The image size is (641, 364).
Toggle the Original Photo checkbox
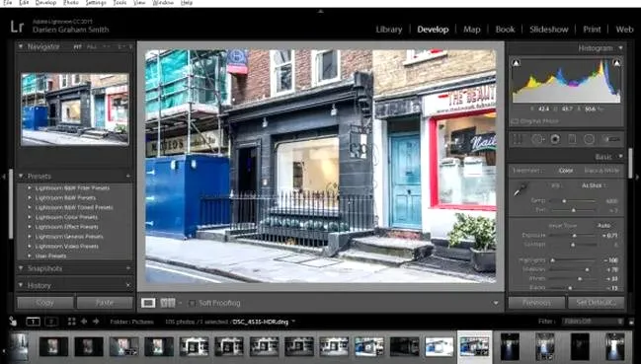(x=515, y=121)
